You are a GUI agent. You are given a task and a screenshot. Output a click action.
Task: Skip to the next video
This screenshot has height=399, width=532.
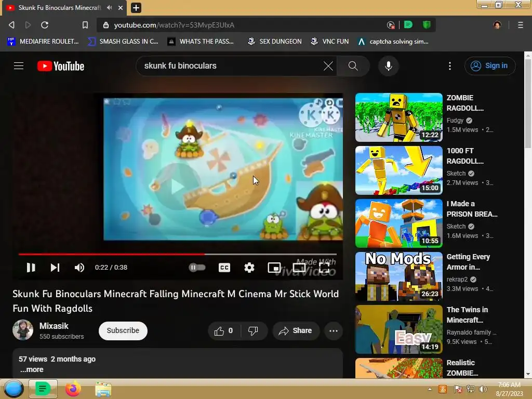[x=55, y=268]
